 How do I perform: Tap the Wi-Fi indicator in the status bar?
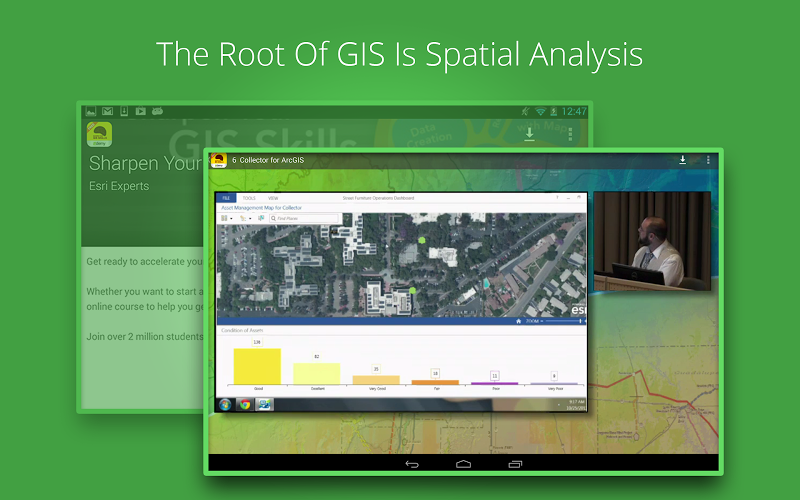(x=540, y=111)
